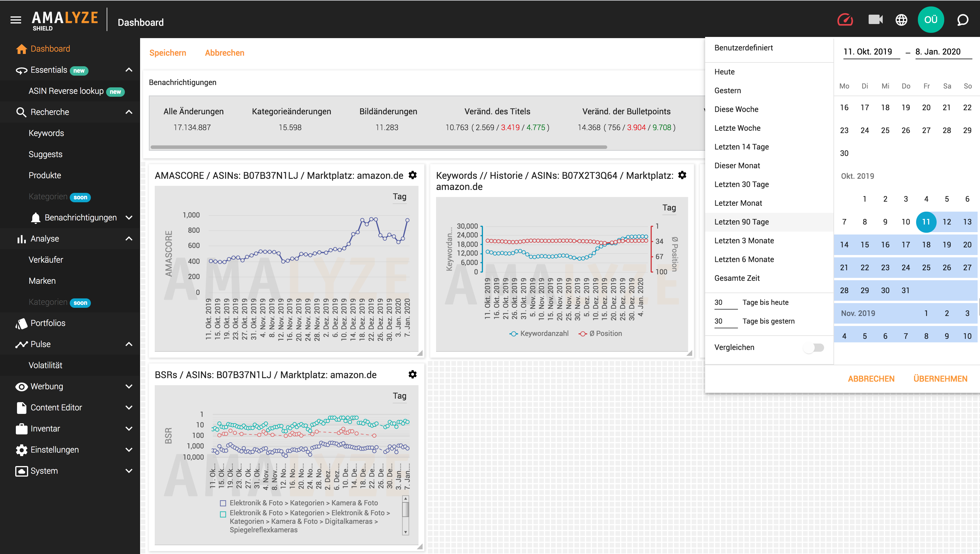
Task: Open the hamburger navigation menu
Action: tap(16, 20)
